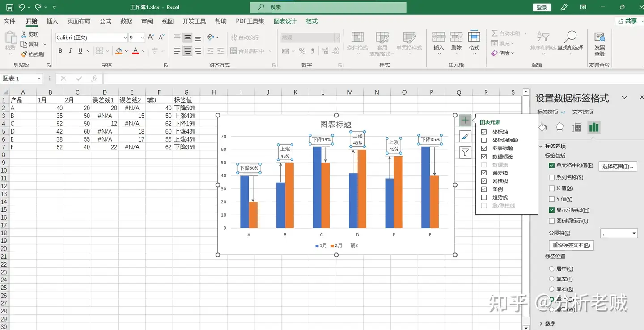This screenshot has width=644, height=330.
Task: Select the 居中 label position
Action: pyautogui.click(x=551, y=269)
